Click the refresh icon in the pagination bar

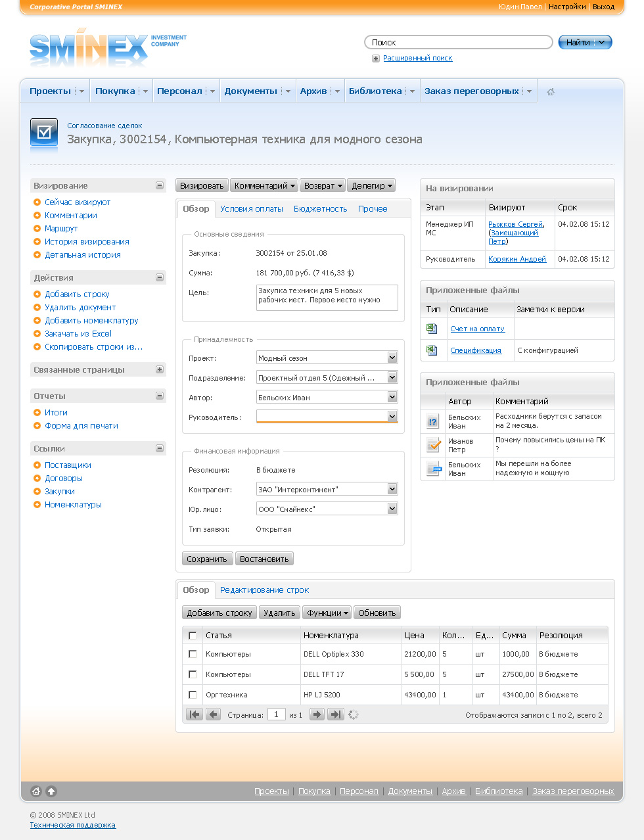353,714
